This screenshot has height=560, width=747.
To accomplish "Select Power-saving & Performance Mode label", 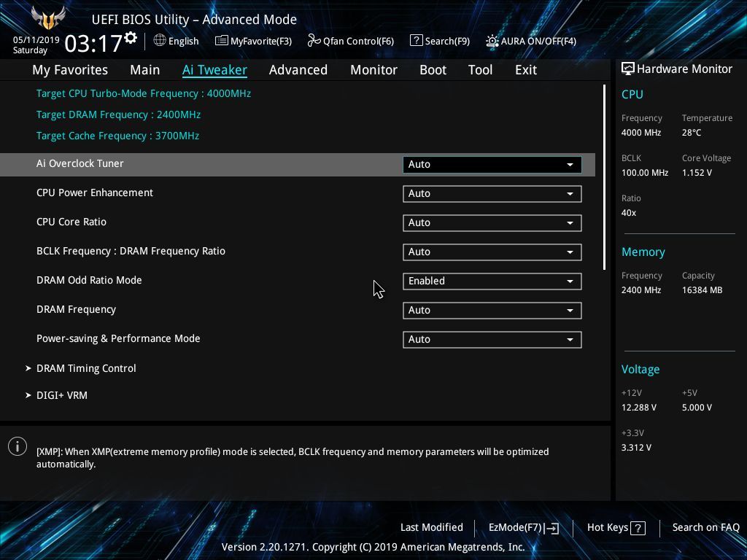I will pyautogui.click(x=118, y=338).
